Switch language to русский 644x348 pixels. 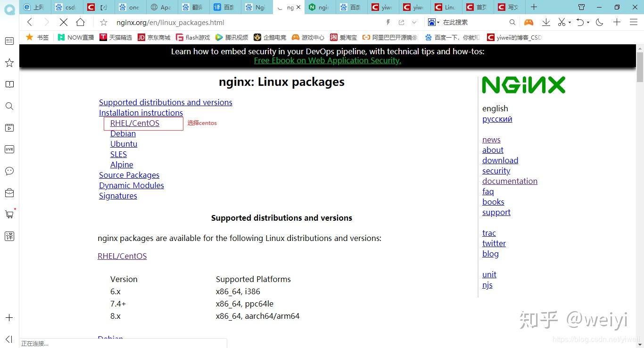click(497, 119)
